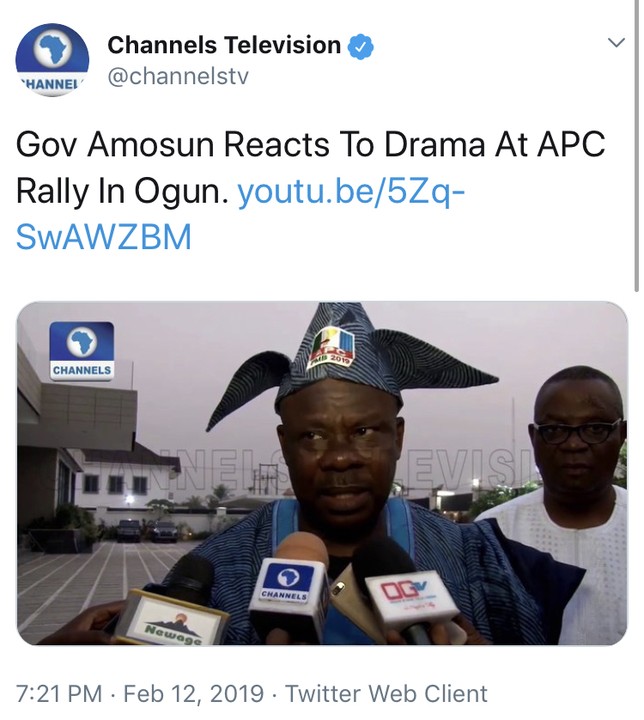This screenshot has width=644, height=720.
Task: Open the youtu.be/5Zq- video link
Action: coord(351,191)
